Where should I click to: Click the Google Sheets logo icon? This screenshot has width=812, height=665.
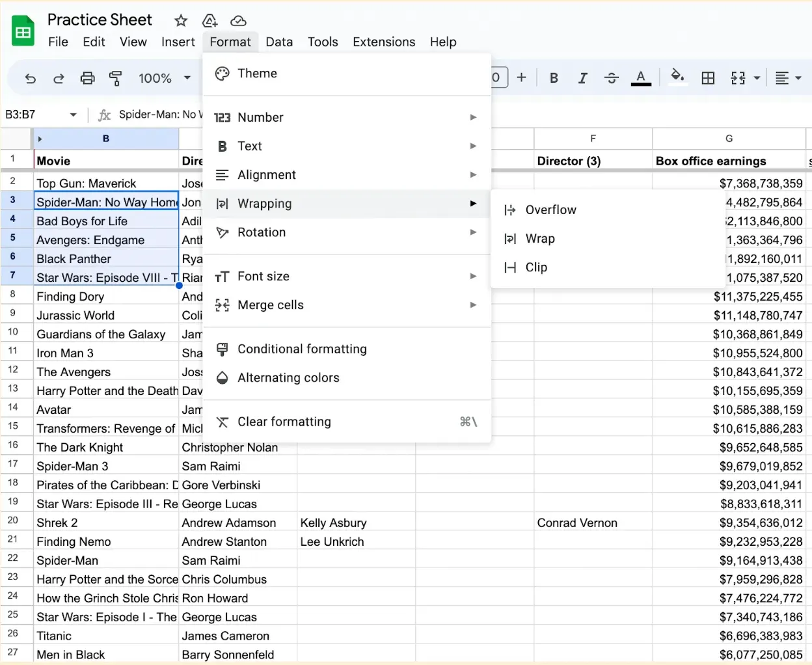point(23,31)
